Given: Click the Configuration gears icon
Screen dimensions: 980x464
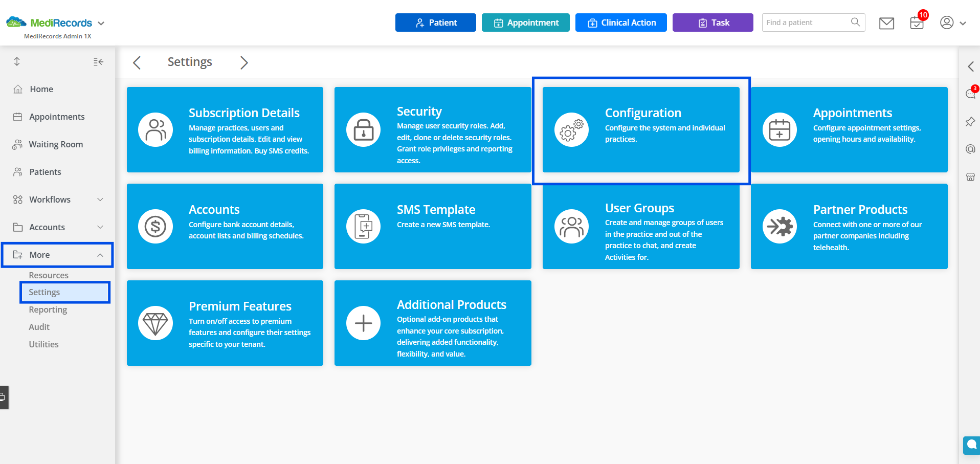Looking at the screenshot, I should point(572,129).
